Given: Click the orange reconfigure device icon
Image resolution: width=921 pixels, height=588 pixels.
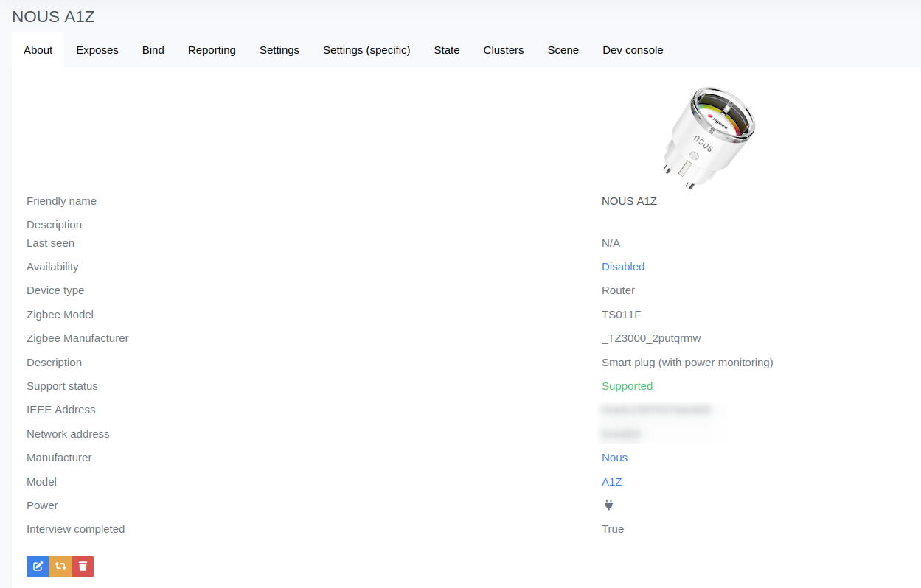Looking at the screenshot, I should (x=60, y=566).
